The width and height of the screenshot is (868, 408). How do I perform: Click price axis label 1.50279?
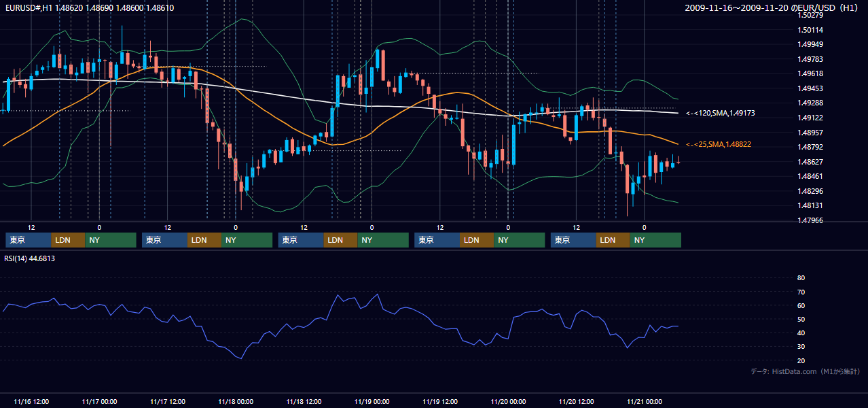(x=810, y=15)
